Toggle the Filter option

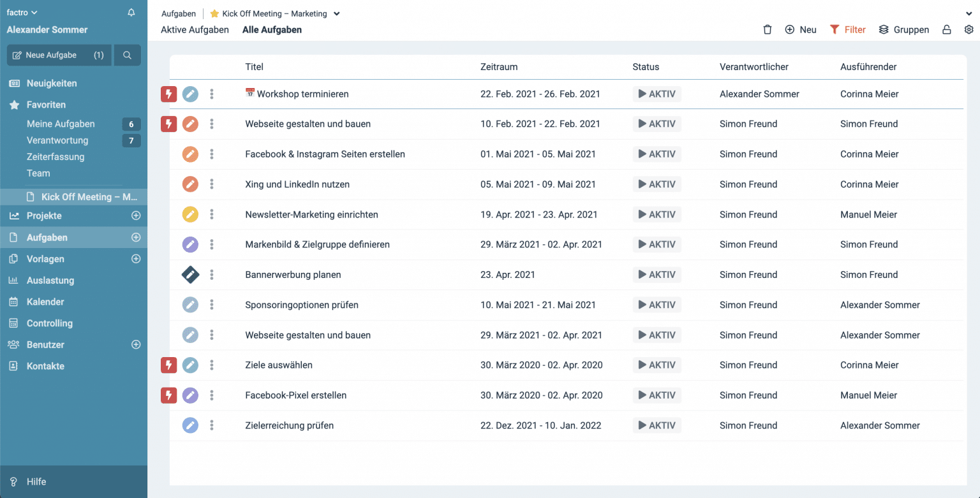coord(847,30)
